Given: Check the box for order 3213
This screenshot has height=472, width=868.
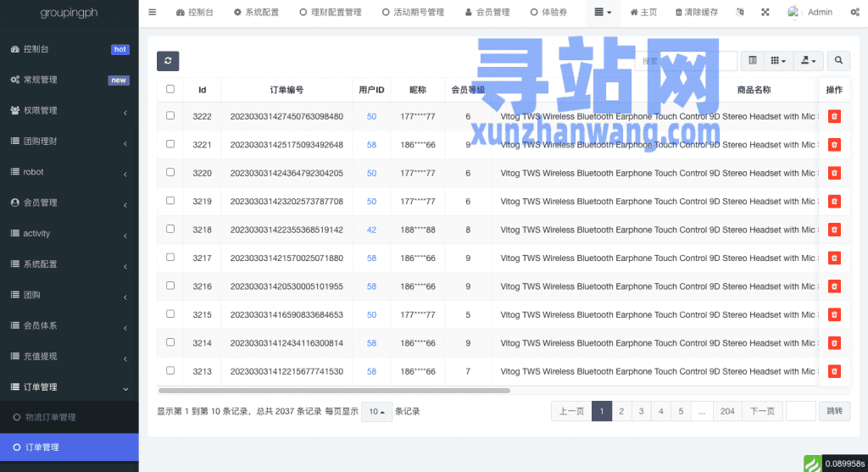Looking at the screenshot, I should [x=170, y=370].
